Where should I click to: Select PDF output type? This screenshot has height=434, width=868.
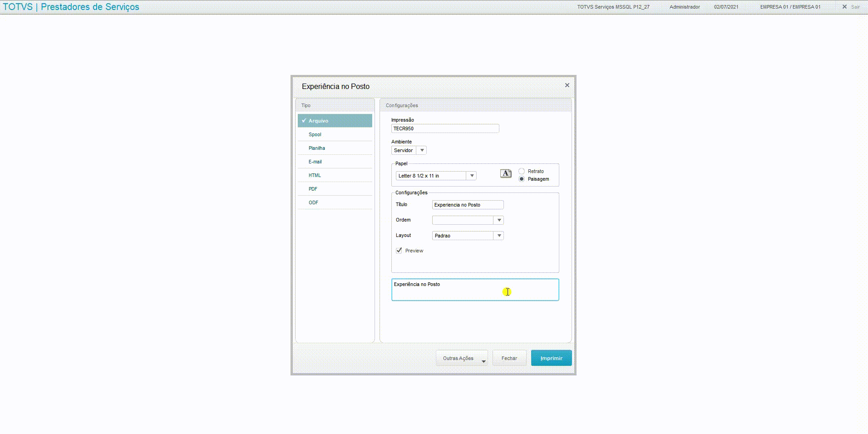pos(335,189)
